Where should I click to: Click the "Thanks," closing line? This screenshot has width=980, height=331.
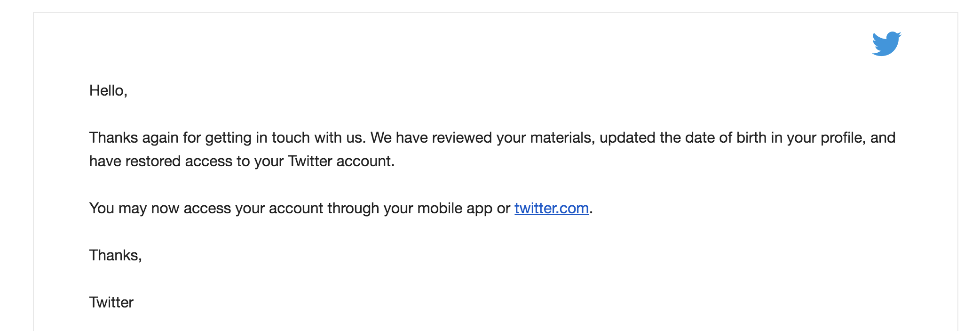[116, 255]
